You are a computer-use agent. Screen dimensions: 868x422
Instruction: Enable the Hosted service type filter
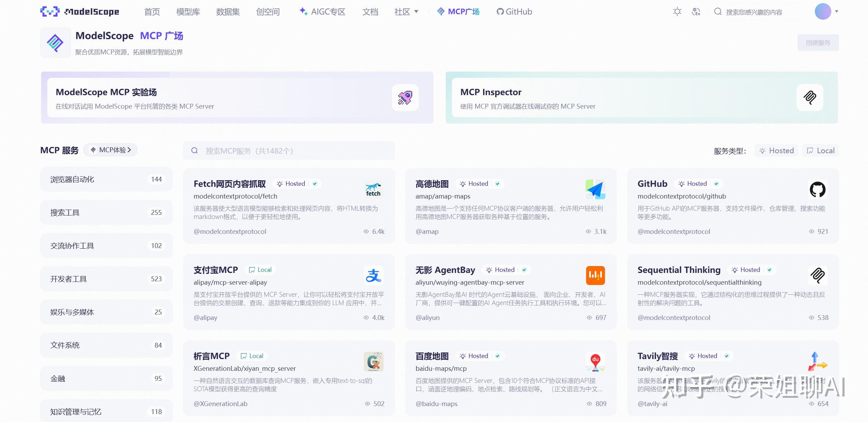point(776,150)
